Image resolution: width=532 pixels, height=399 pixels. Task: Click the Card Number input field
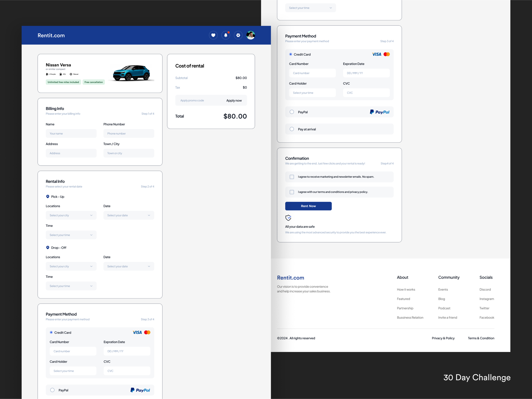coord(312,73)
